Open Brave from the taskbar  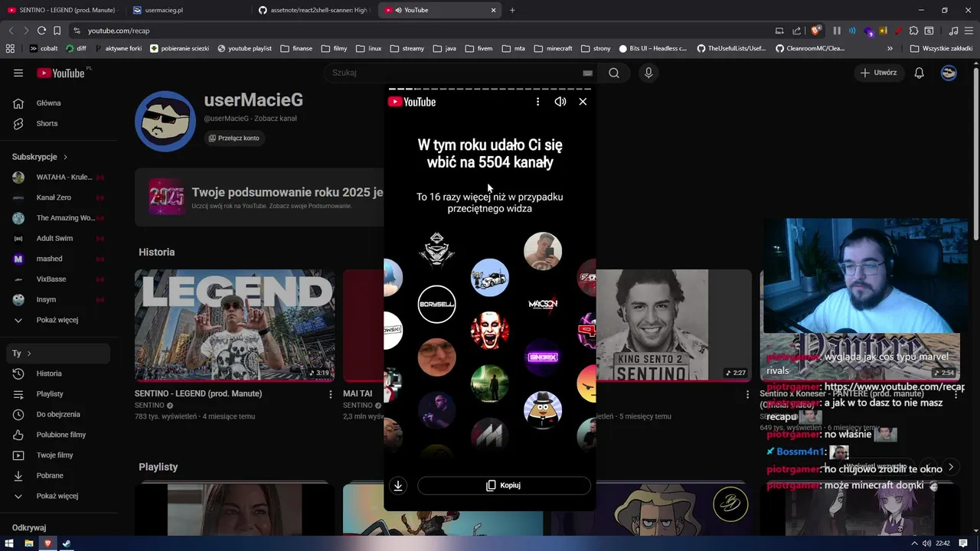point(47,543)
